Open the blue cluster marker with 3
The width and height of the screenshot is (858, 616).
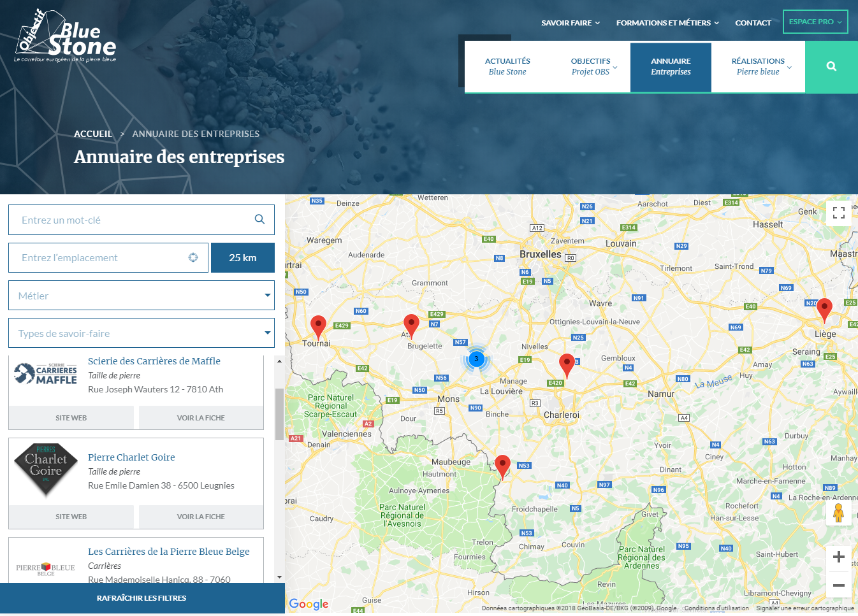(476, 359)
